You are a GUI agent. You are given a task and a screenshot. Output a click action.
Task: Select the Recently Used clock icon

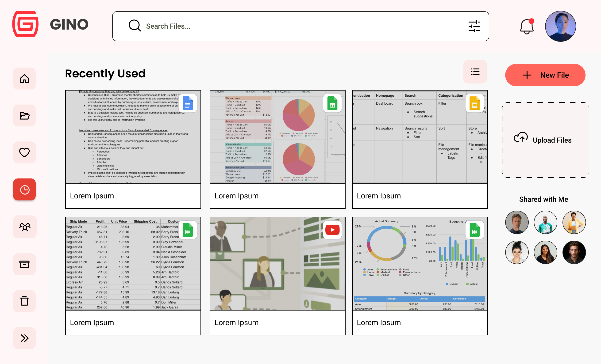pos(24,190)
